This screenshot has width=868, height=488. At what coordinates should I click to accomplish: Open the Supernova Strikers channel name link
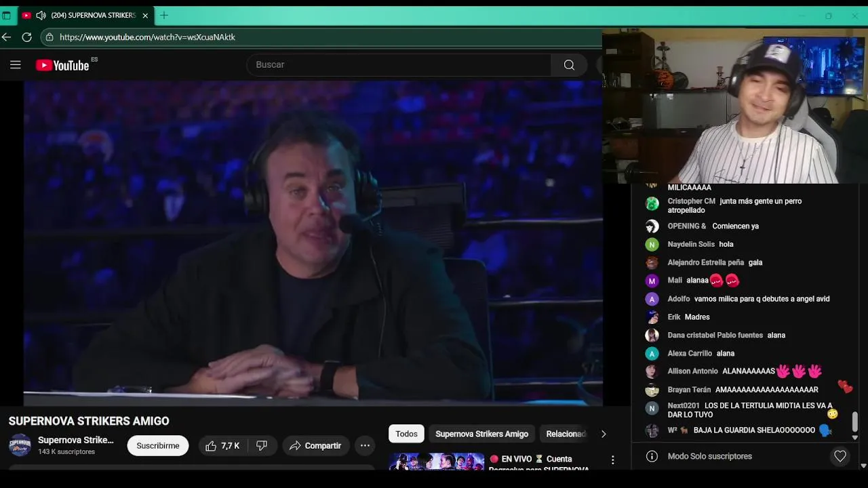[x=76, y=440]
